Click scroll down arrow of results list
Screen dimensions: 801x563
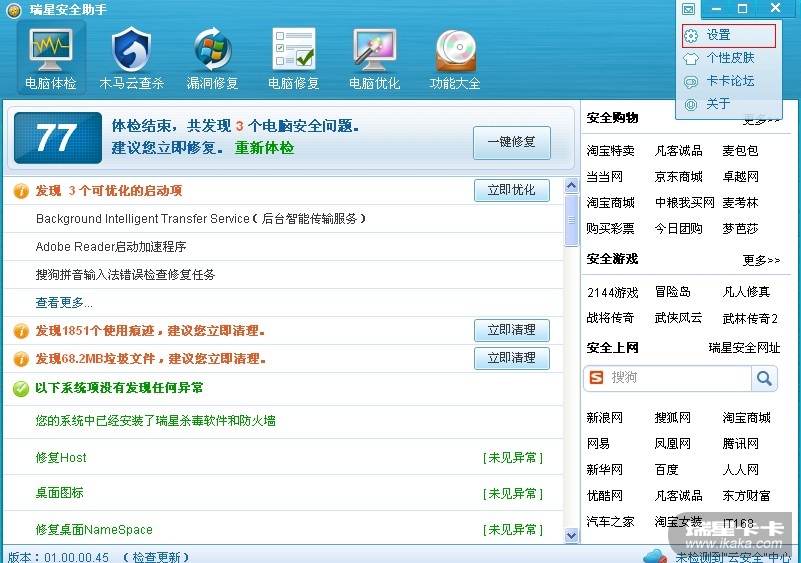572,535
